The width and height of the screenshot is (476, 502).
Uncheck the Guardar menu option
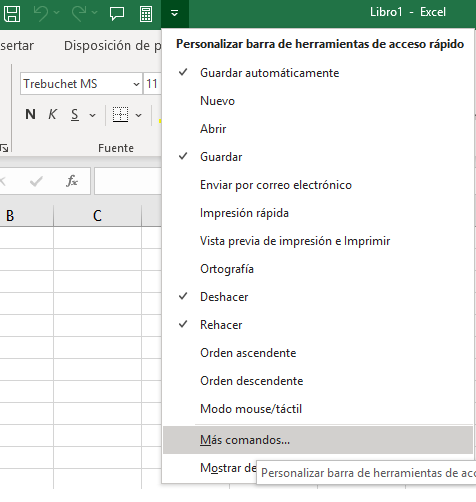(x=318, y=157)
